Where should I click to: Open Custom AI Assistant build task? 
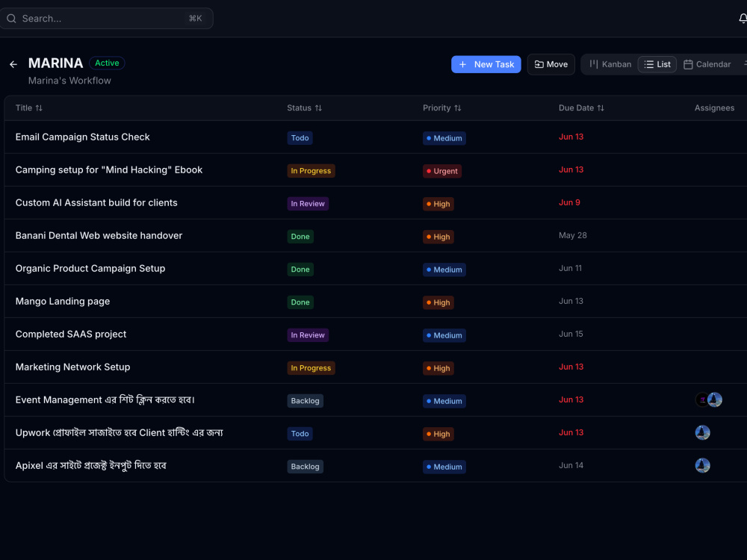click(96, 203)
